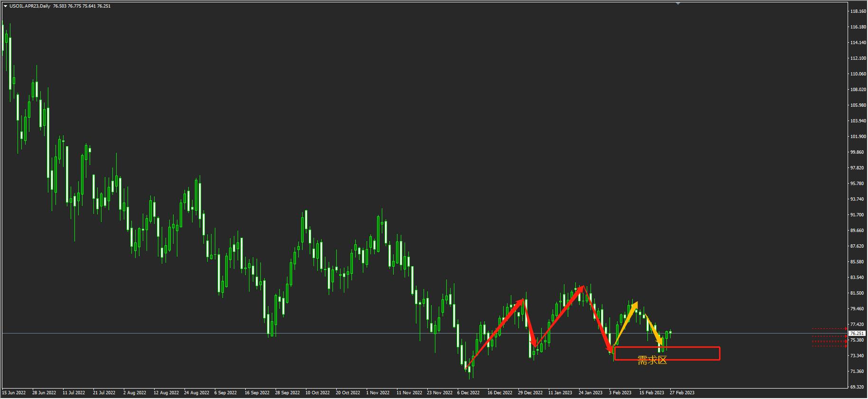Viewport: 868px width, 399px height.
Task: Click the 28 Sep 2022 date label
Action: (287, 393)
